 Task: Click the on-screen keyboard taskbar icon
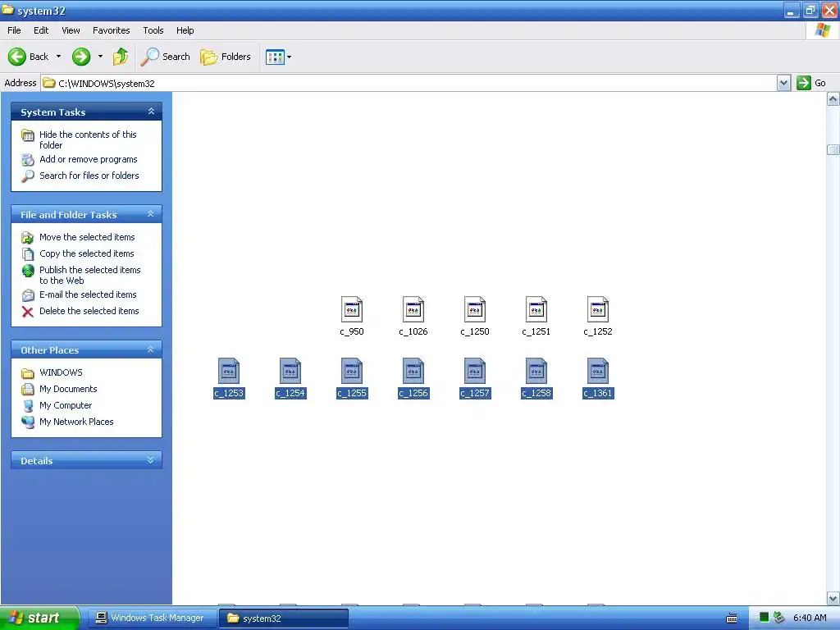pos(732,619)
